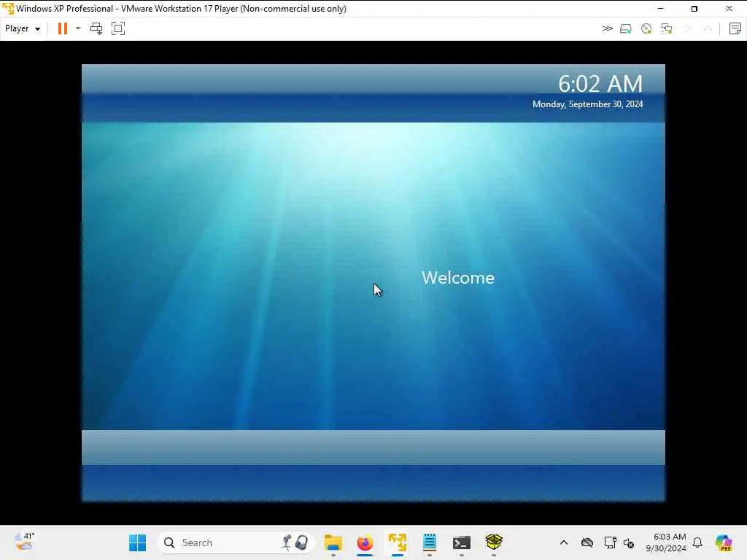The width and height of the screenshot is (747, 560).
Task: Open the CD/DVD drive device icon
Action: point(646,28)
